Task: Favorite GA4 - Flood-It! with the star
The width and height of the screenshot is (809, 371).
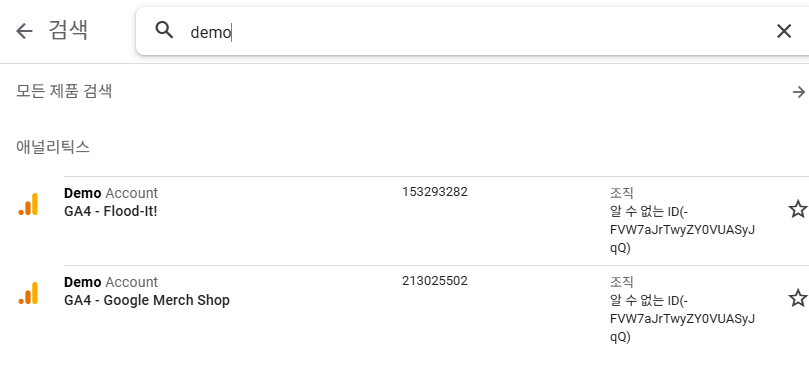Action: click(797, 209)
